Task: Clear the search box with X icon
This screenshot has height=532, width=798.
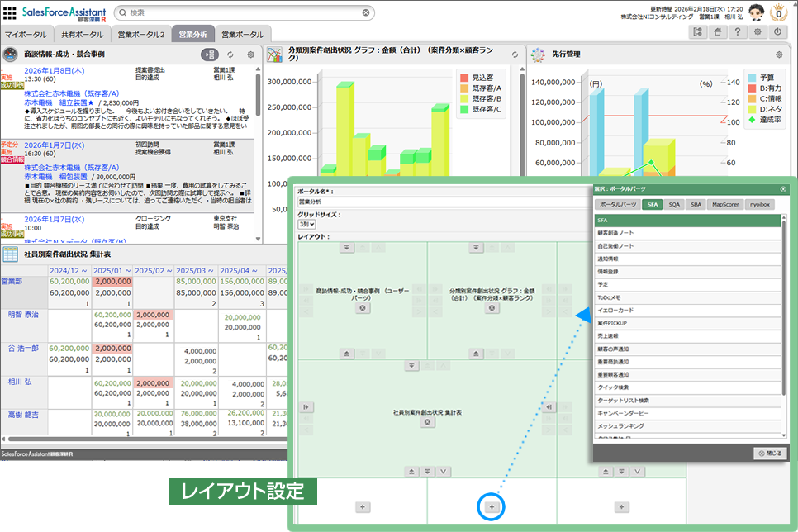Action: 366,13
